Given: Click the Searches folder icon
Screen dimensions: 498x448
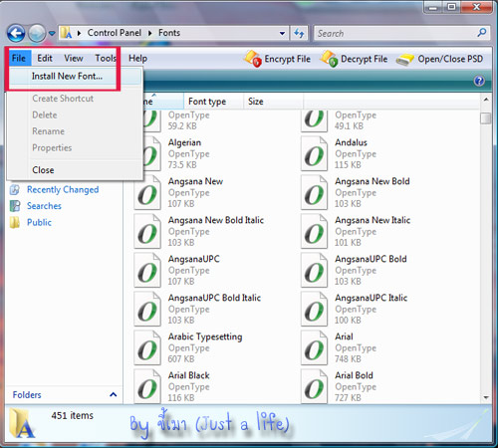Looking at the screenshot, I should [15, 206].
